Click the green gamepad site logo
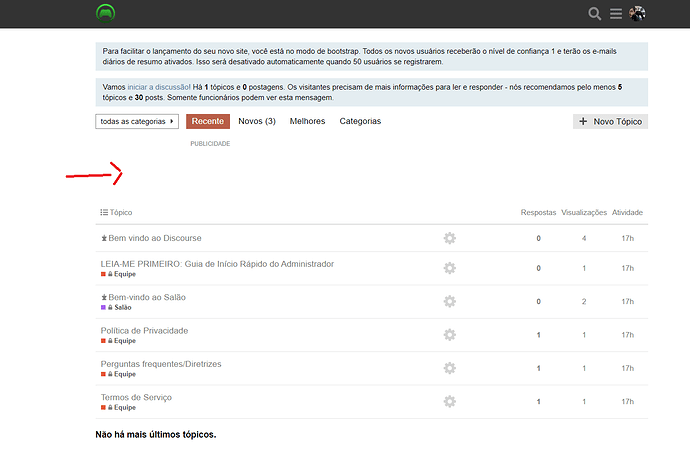The height and width of the screenshot is (450, 690). click(106, 13)
